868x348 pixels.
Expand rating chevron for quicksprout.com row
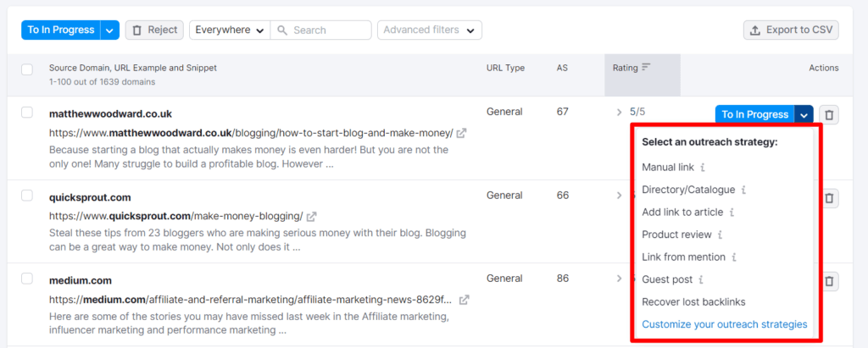click(620, 195)
